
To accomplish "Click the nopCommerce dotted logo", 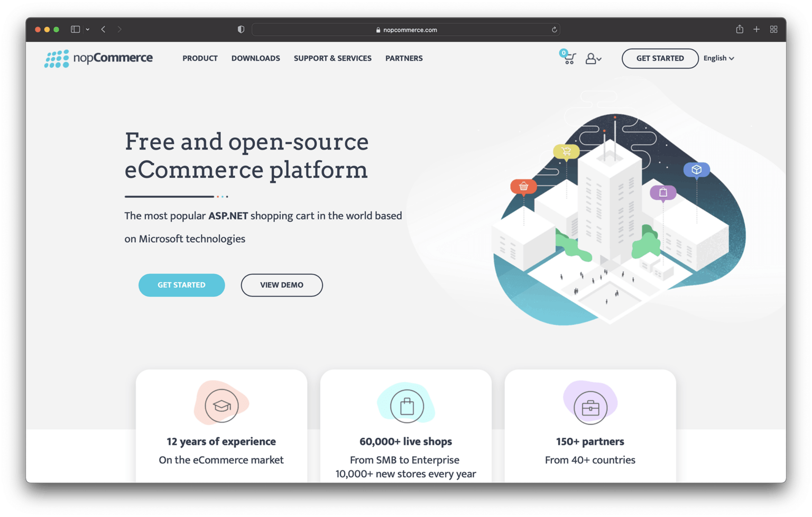I will click(57, 58).
